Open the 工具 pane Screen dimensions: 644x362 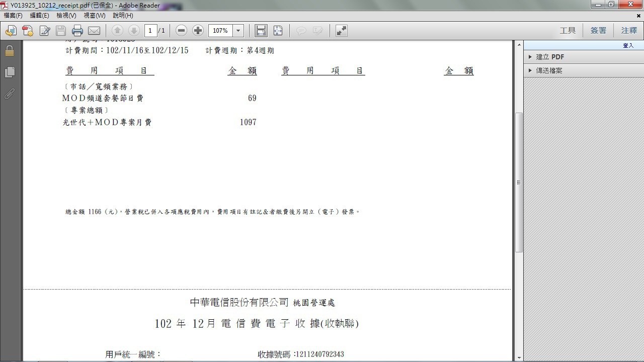pyautogui.click(x=568, y=31)
